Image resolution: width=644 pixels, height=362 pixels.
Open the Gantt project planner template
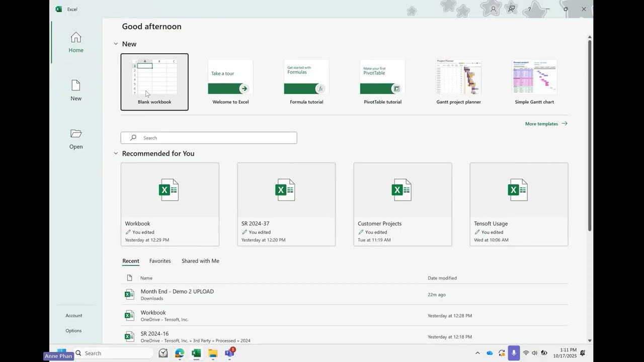(x=459, y=82)
